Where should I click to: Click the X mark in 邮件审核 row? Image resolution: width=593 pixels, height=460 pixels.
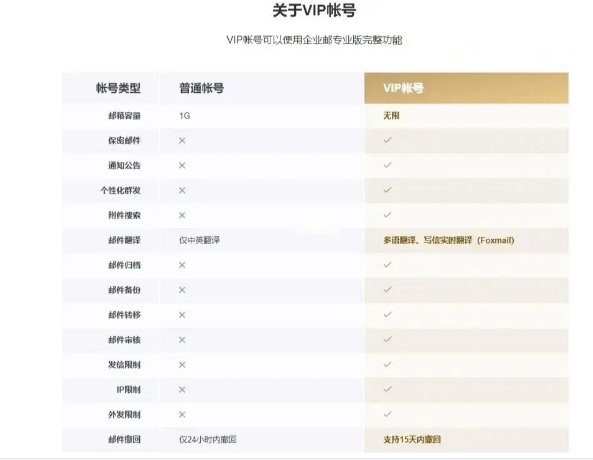coord(182,340)
